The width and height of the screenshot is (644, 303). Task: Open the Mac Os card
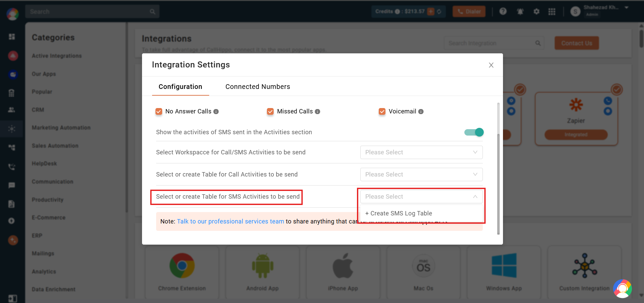click(423, 272)
